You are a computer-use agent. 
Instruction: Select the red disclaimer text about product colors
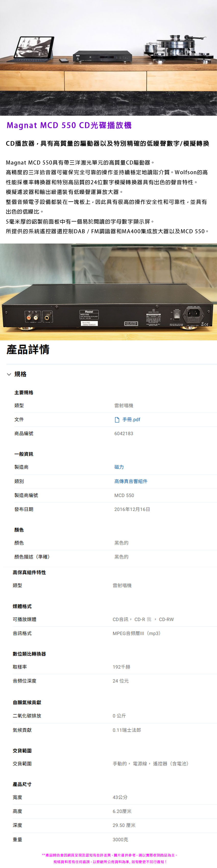110,855
